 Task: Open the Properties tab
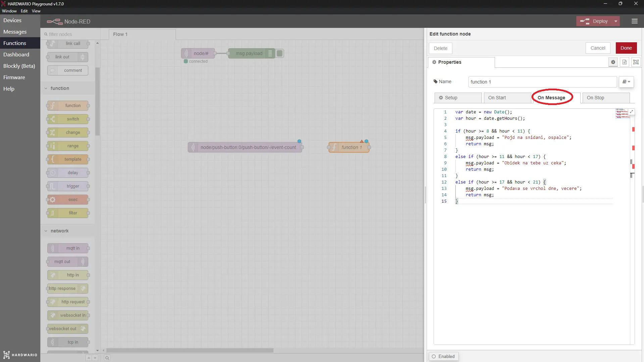tap(461, 62)
